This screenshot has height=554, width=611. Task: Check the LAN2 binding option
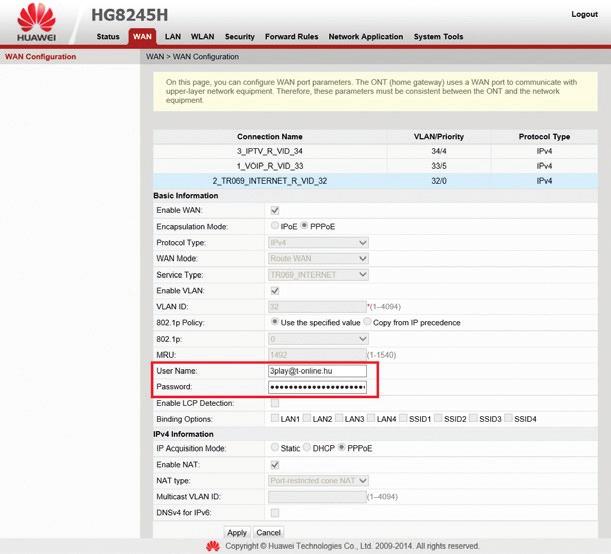click(307, 418)
